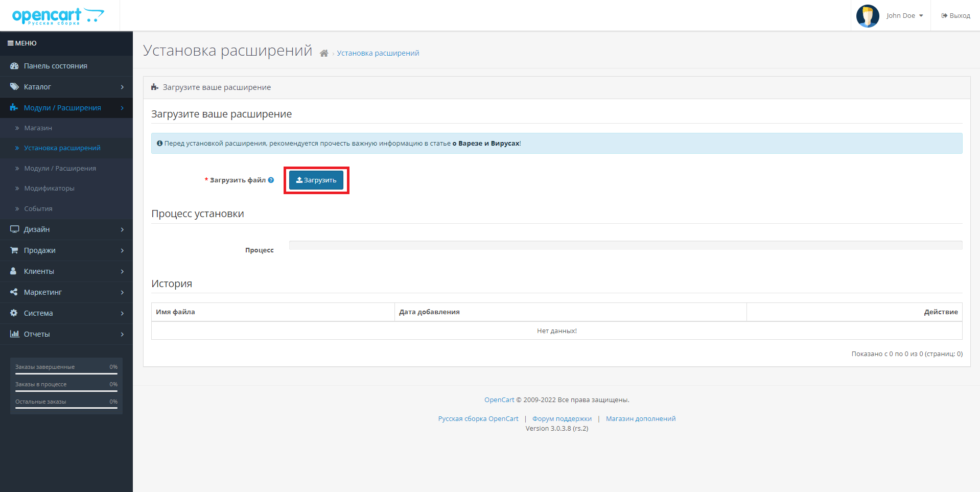Open Панель состояния menu item
The image size is (980, 492).
point(66,66)
